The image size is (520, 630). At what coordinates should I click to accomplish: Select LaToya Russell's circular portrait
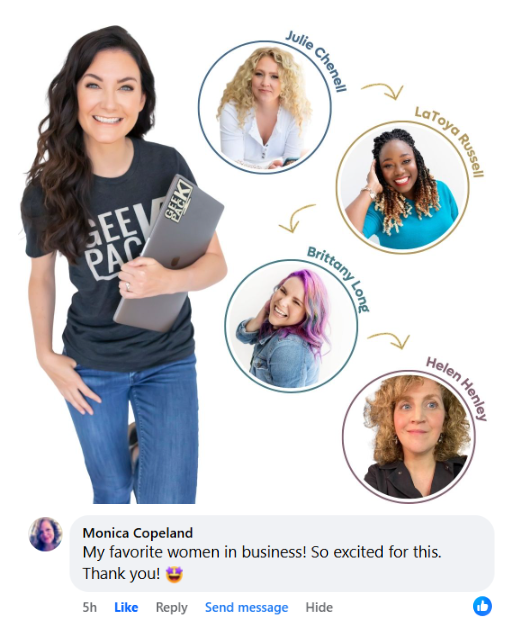[x=402, y=187]
